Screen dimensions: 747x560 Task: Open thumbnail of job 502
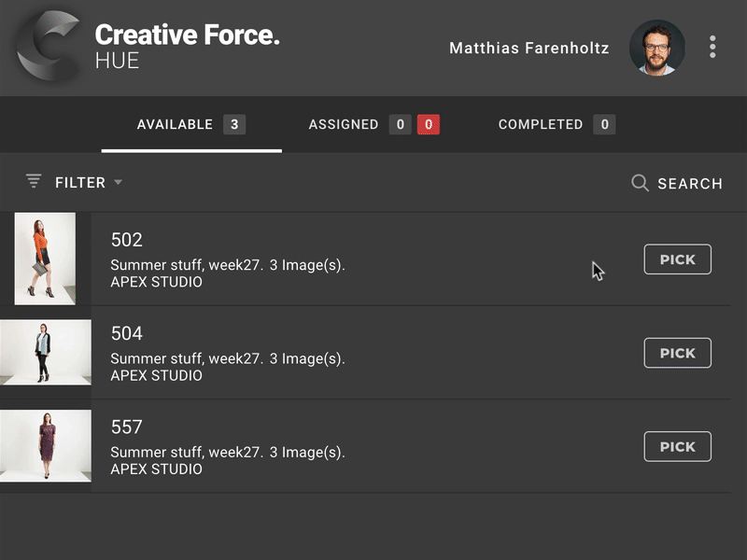(45, 259)
